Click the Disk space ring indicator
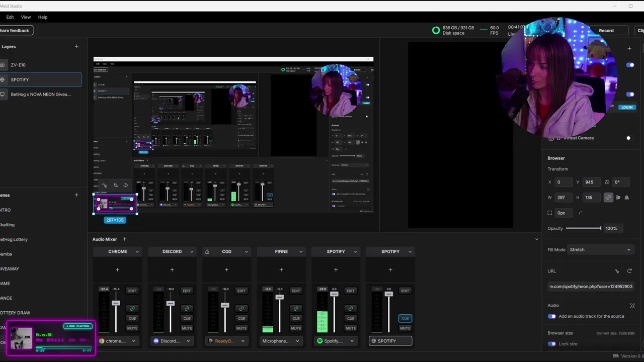This screenshot has width=644, height=362. tap(436, 30)
